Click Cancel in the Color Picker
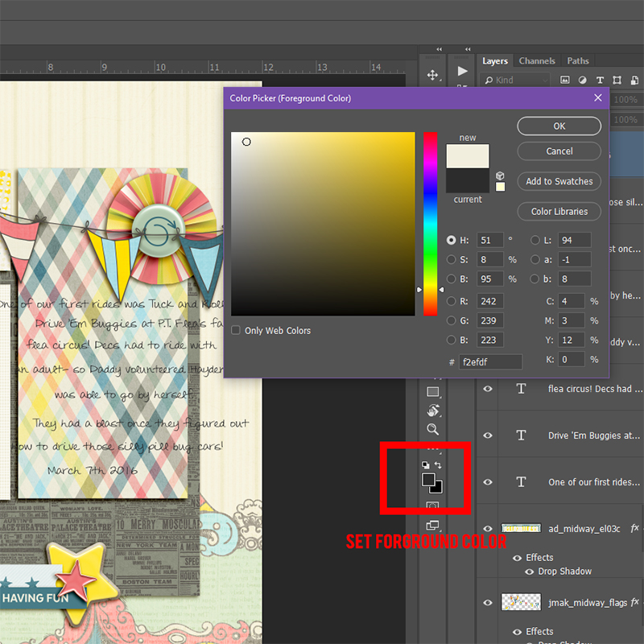Image resolution: width=644 pixels, height=644 pixels. (559, 151)
